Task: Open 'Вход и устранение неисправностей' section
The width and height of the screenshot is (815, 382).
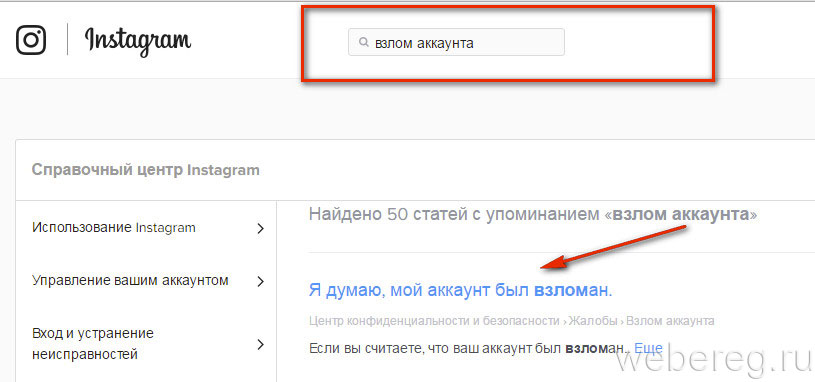Action: 93,344
